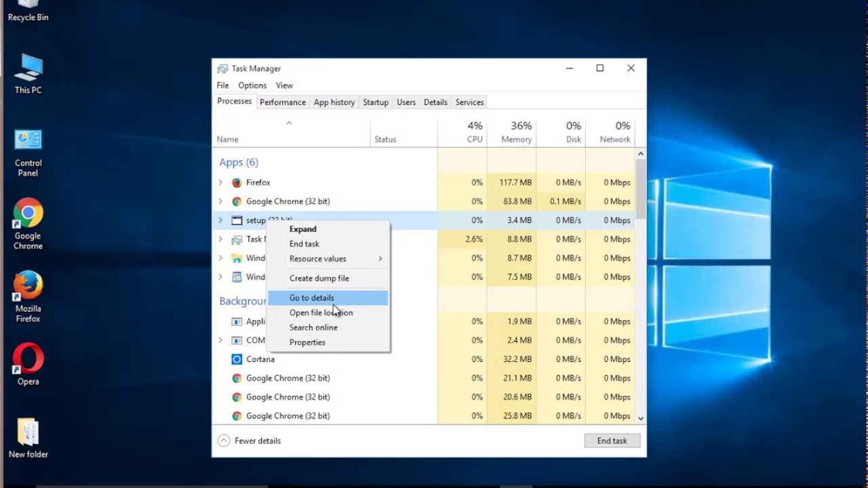Launch Opera from desktop
Screen dimensions: 868x488
click(x=28, y=365)
